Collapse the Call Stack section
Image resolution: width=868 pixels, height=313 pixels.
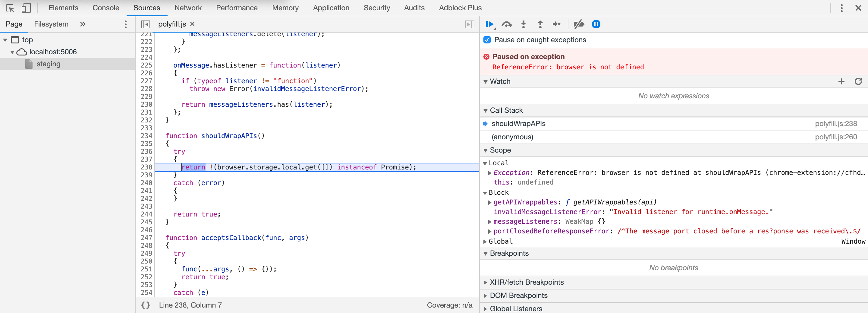click(486, 111)
